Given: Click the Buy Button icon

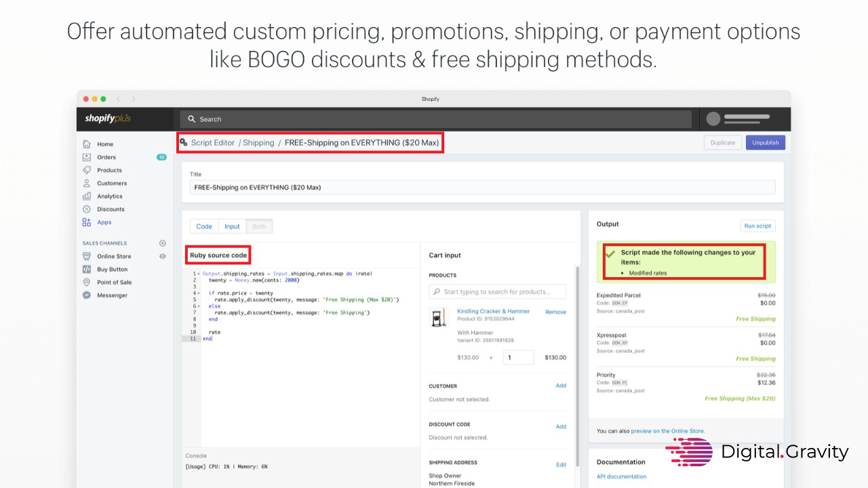Looking at the screenshot, I should 87,269.
